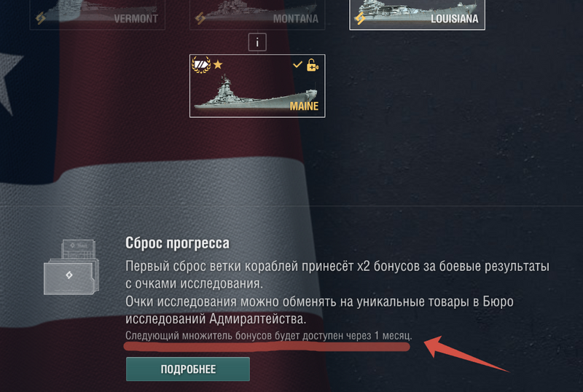The width and height of the screenshot is (583, 392).
Task: Click the red arrow annotation
Action: pos(466,353)
